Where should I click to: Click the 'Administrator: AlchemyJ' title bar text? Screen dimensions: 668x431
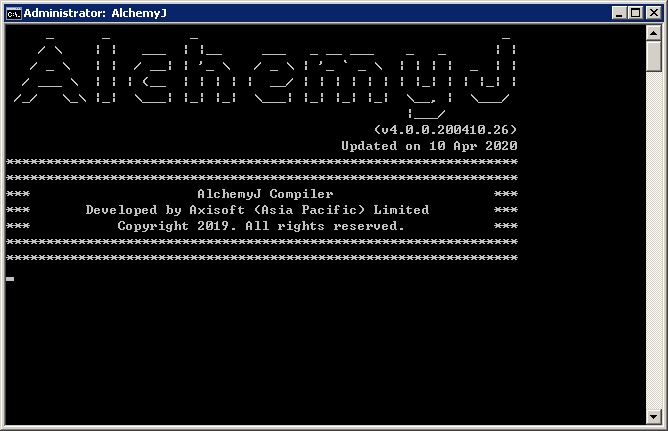pos(95,13)
